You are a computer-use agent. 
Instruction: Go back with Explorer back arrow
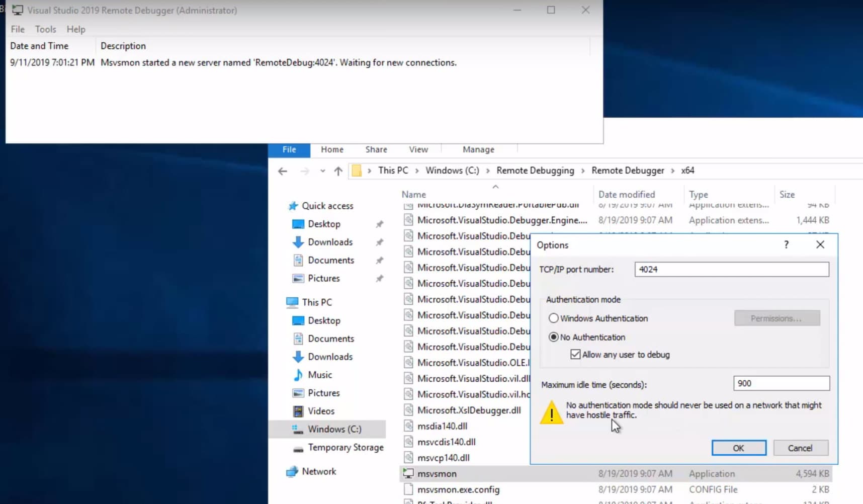(283, 171)
